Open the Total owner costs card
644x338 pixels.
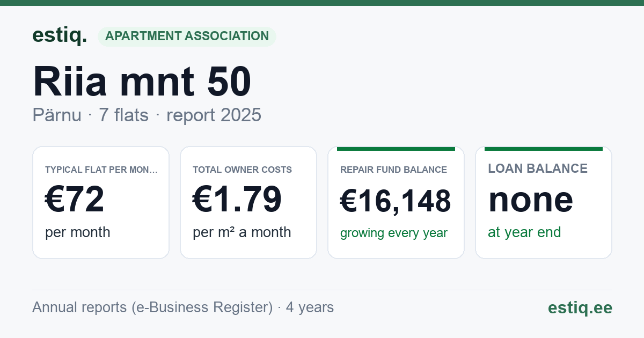click(x=248, y=202)
